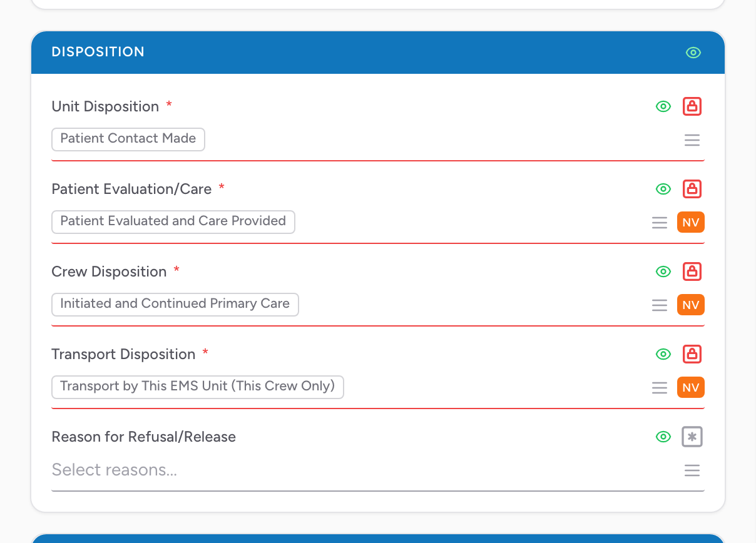Click the Transport Disposition label

click(123, 354)
